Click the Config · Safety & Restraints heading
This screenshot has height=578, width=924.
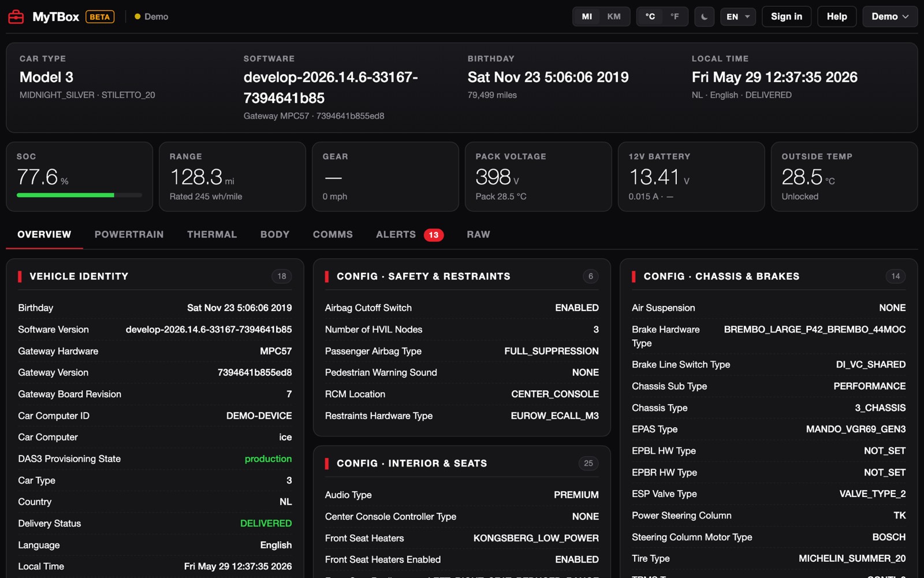423,276
